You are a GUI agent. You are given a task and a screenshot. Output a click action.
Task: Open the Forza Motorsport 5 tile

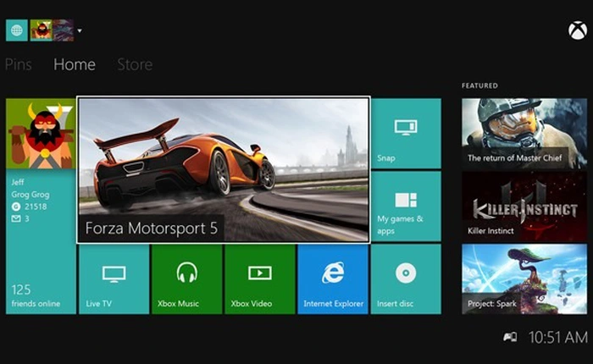coord(224,169)
